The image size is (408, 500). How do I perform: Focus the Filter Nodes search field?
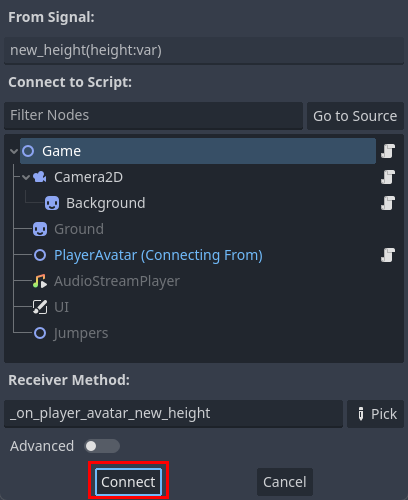point(153,116)
